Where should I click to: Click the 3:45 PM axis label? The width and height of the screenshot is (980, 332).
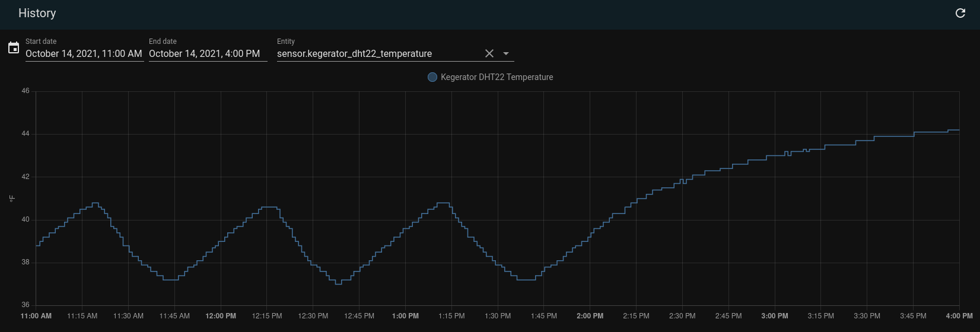tap(913, 316)
